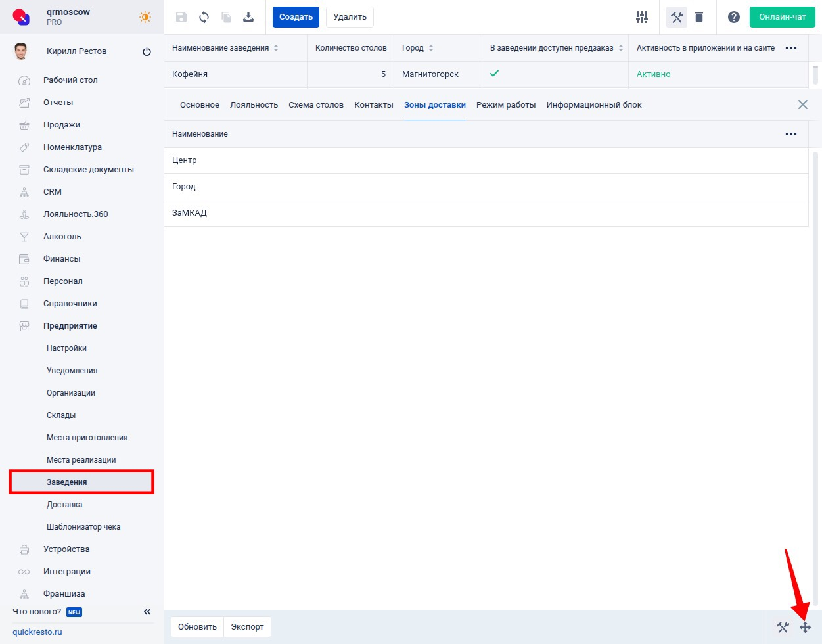Click the save disk icon in toolbar

[181, 17]
